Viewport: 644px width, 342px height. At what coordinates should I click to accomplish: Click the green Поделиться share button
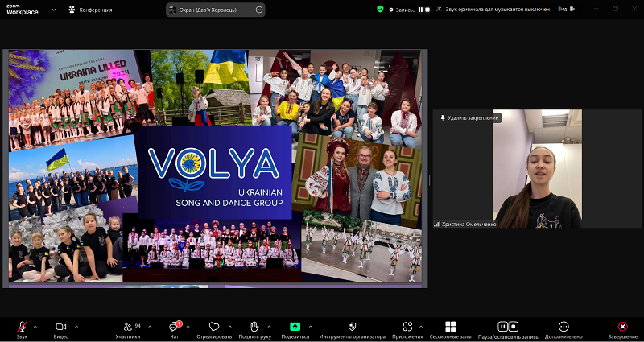click(295, 327)
